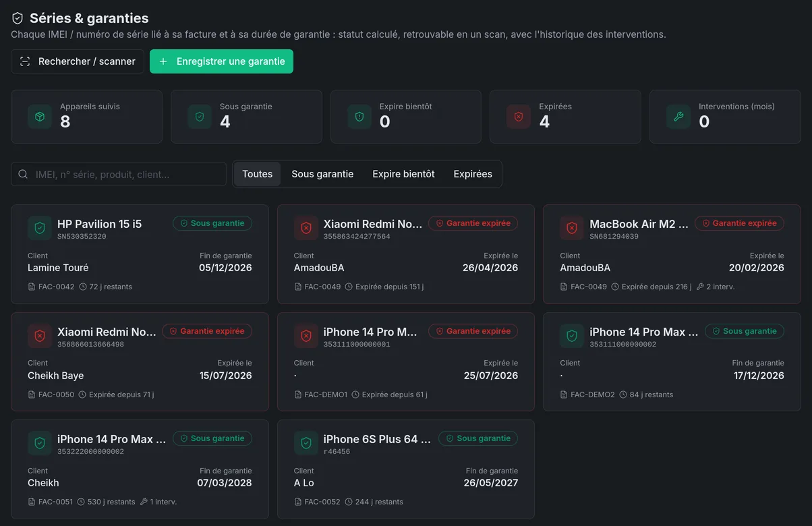Image resolution: width=812 pixels, height=526 pixels.
Task: Open the Cheikh Baye Xiaomi Redmi card
Action: (140, 361)
